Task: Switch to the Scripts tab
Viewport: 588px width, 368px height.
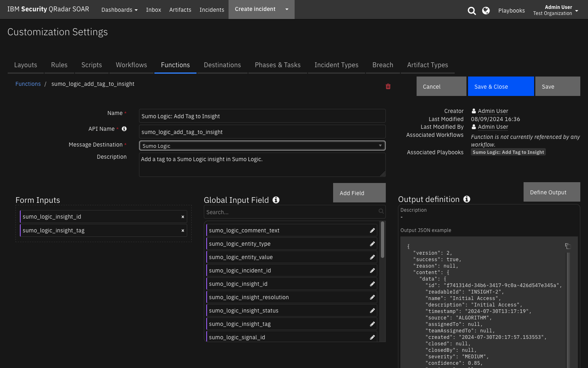Action: pyautogui.click(x=92, y=65)
